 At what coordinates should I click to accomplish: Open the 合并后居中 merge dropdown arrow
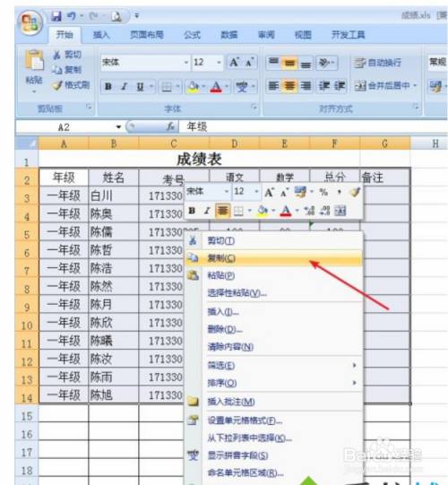tap(415, 86)
